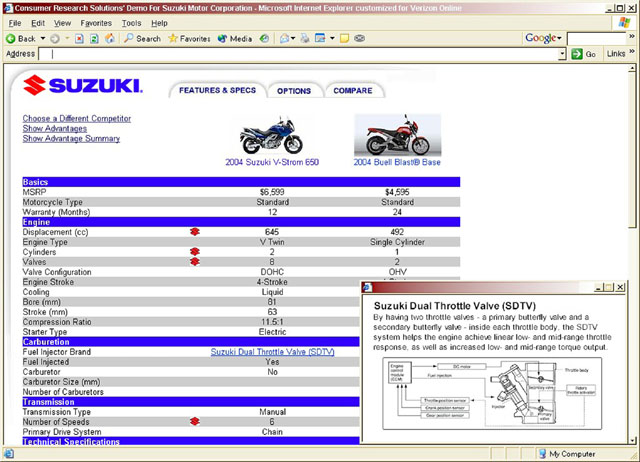
Task: Click the Windows flag logo throbber
Action: coord(624,23)
